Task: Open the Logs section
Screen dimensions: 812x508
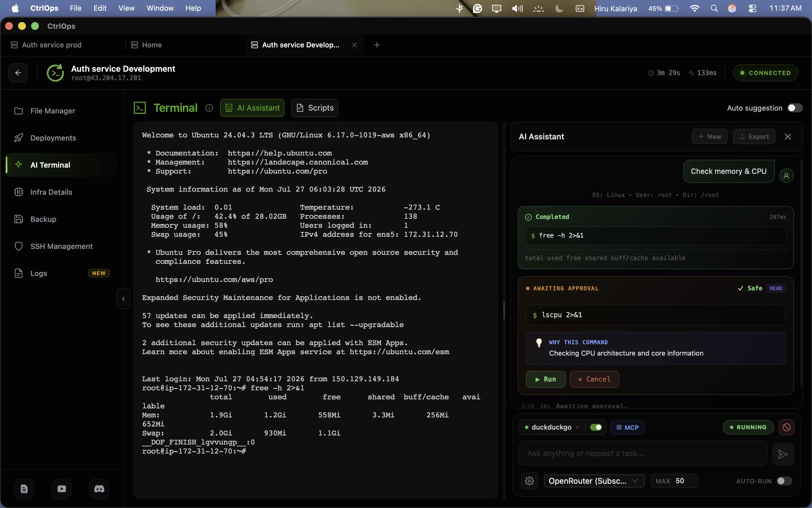Action: (62, 273)
